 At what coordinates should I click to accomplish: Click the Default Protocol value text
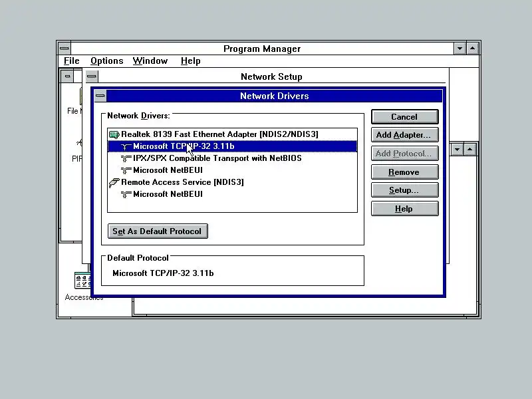pos(163,273)
